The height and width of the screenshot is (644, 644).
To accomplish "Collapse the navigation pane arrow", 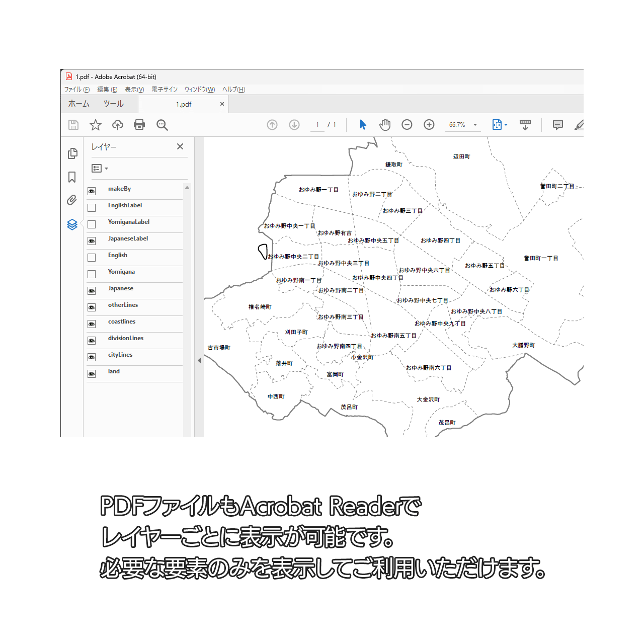I will 199,360.
